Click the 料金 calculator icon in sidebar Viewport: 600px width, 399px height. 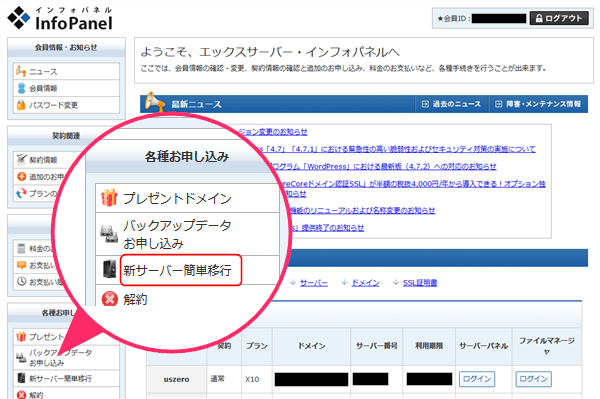tap(21, 248)
